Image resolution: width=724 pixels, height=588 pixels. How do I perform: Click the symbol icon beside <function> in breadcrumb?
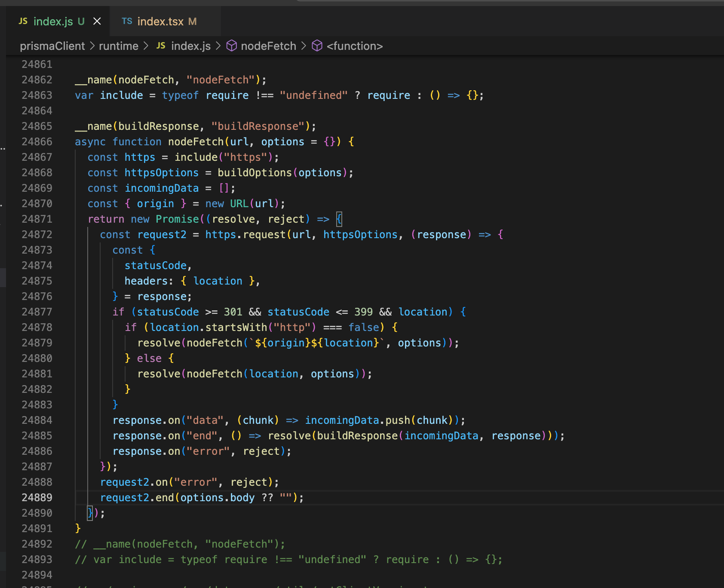click(317, 46)
